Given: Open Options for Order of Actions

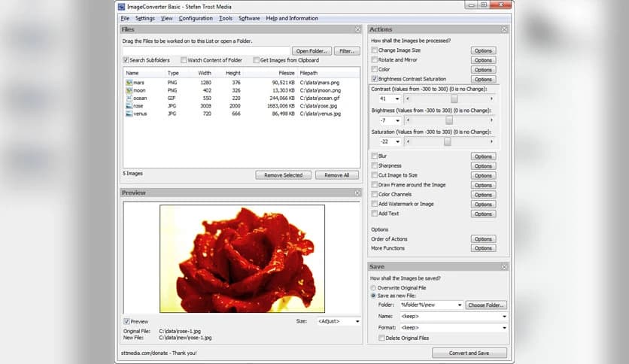Looking at the screenshot, I should (x=483, y=239).
